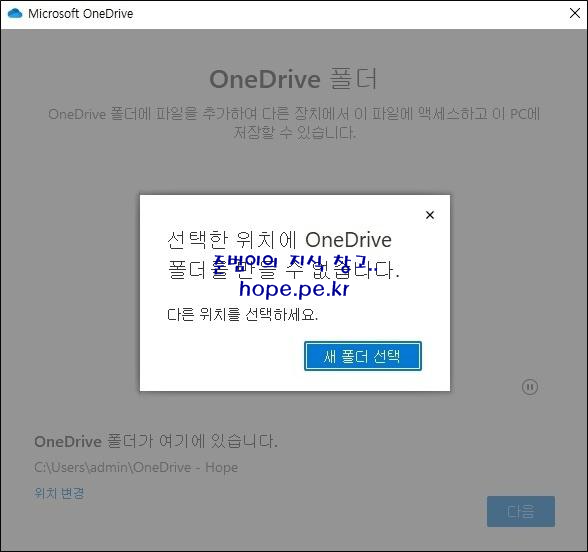Click the Microsoft OneDrive title text
Viewport: 588px width, 552px height.
[x=81, y=14]
